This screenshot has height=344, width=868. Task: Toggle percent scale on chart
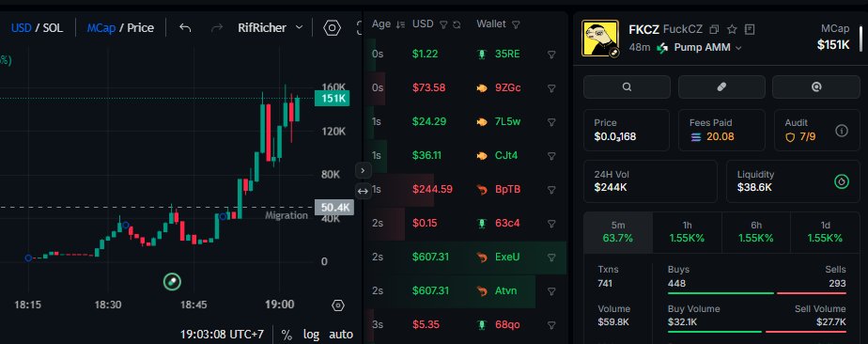287,335
